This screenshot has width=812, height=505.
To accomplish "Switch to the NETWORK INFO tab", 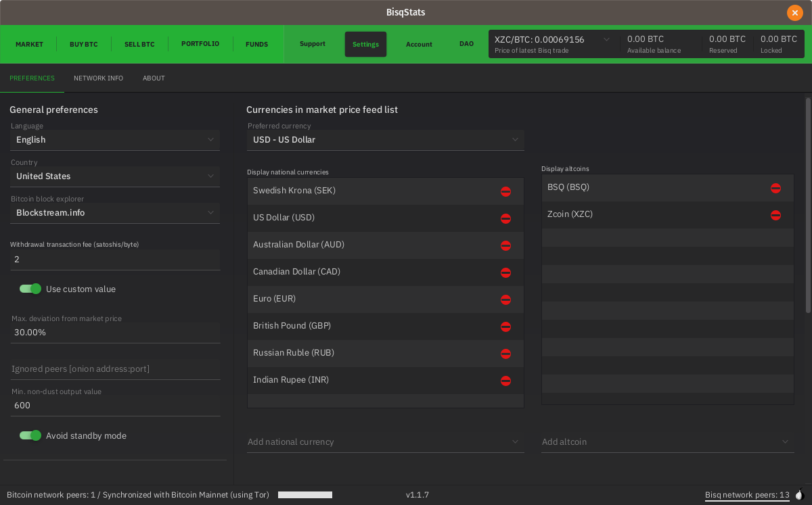I will point(98,78).
